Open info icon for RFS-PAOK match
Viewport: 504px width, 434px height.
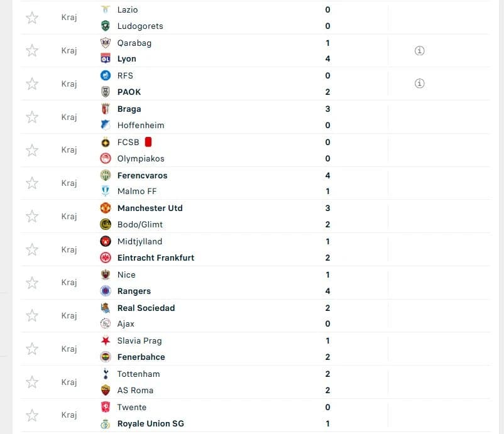[419, 84]
